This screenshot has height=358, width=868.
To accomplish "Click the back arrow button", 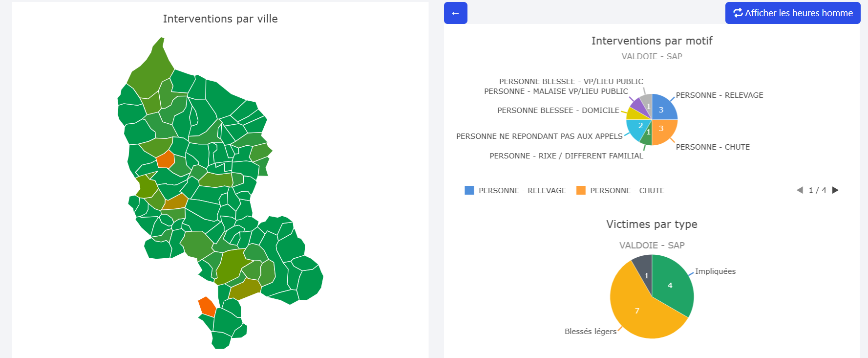I will pyautogui.click(x=455, y=13).
